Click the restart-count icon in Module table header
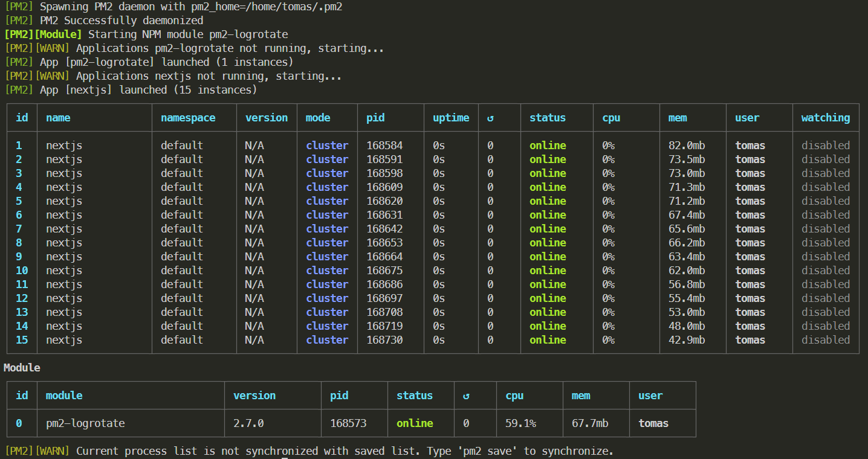This screenshot has height=459, width=868. click(x=466, y=396)
